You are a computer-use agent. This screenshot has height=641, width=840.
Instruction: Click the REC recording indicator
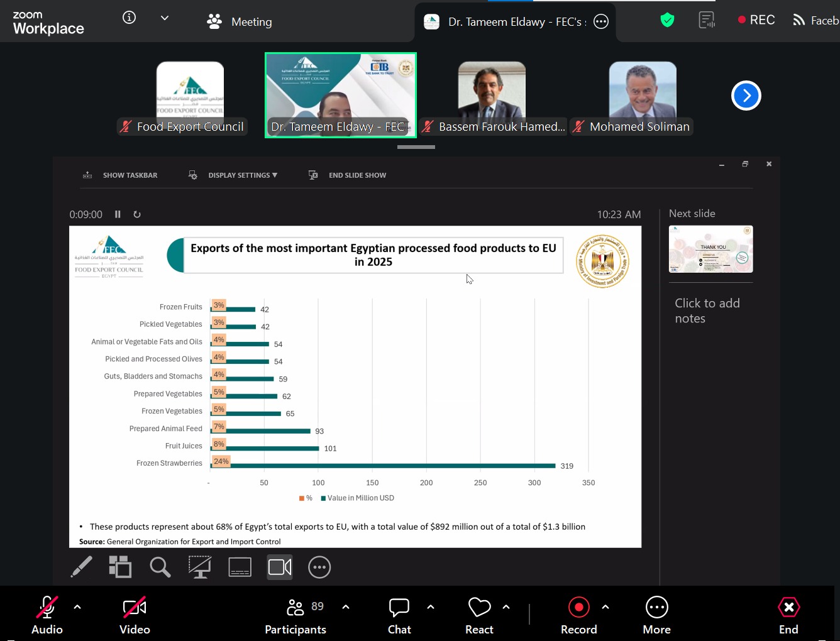[x=756, y=20]
